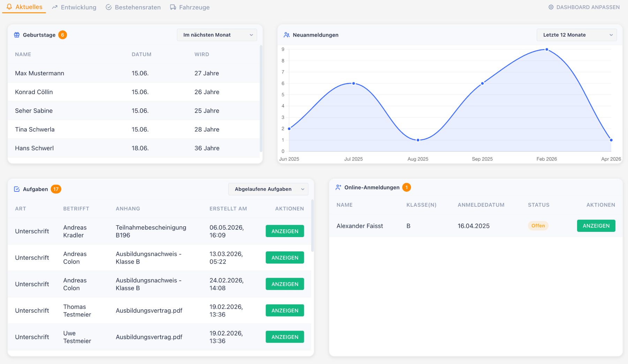Viewport: 628px width, 364px height.
Task: Click the Offen status badge
Action: coord(538,226)
